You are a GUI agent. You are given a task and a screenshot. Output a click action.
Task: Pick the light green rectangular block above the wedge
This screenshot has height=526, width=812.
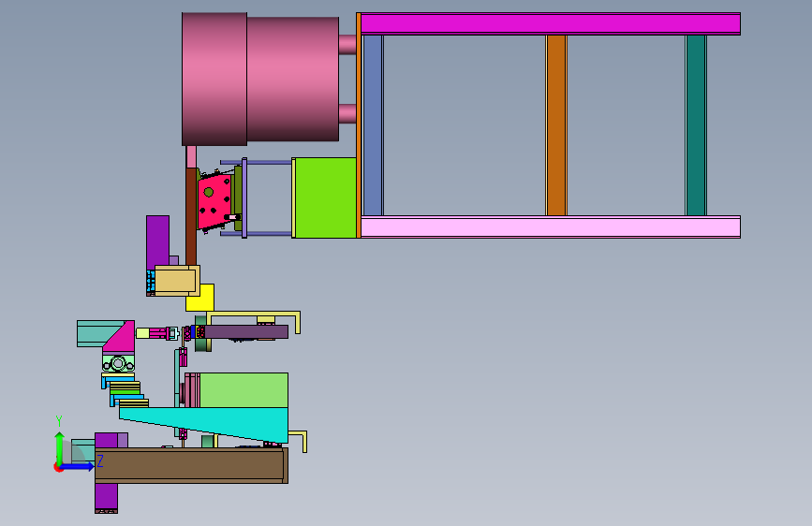tap(244, 390)
